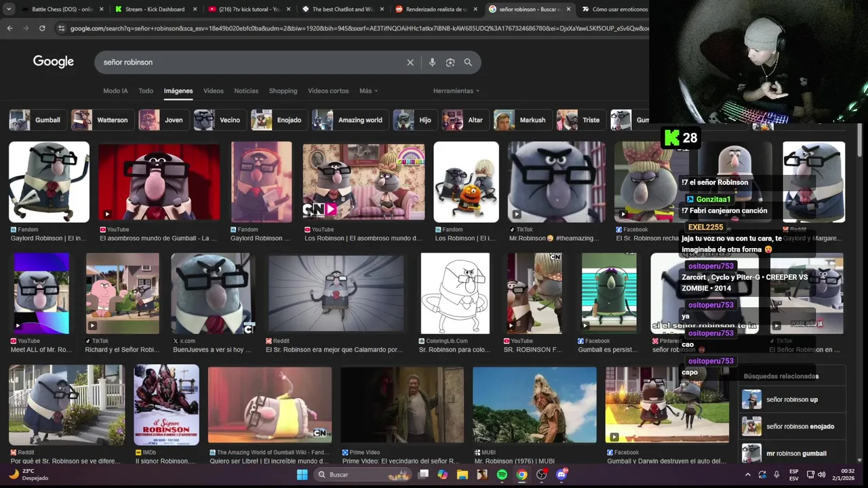Click the taskbar Buscar search field

(x=361, y=474)
